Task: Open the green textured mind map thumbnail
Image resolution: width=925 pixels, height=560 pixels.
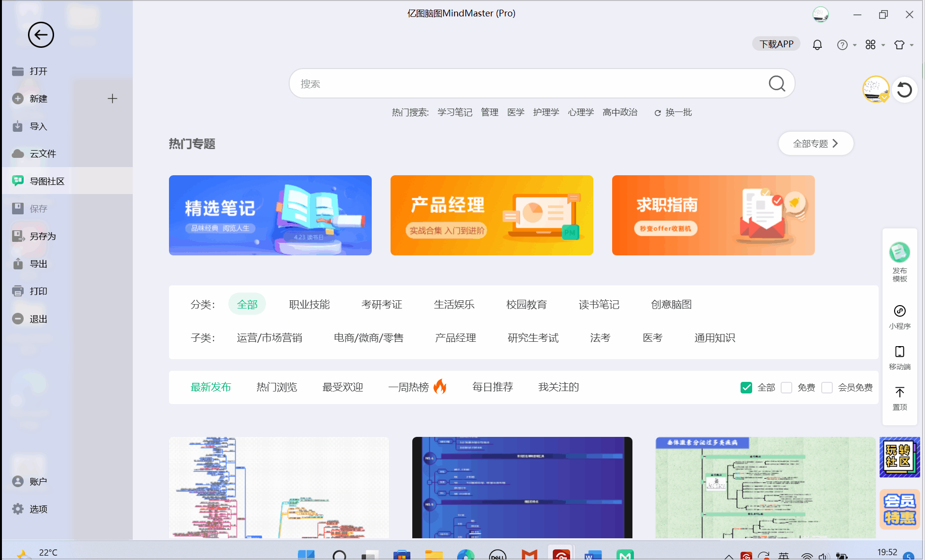Action: point(766,488)
